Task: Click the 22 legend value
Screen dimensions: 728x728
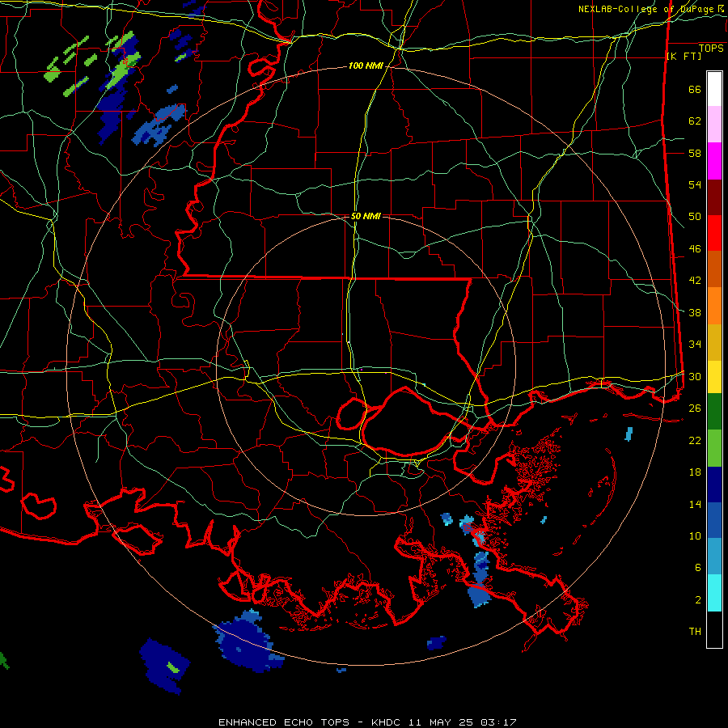Action: pyautogui.click(x=695, y=440)
